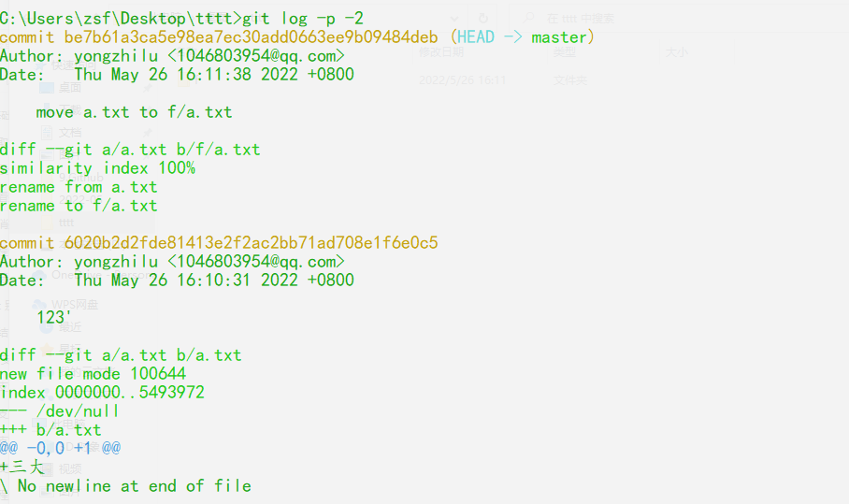Viewport: 849px width, 504px height.
Task: Click the faint refresh icon beside address bar
Action: (x=483, y=18)
